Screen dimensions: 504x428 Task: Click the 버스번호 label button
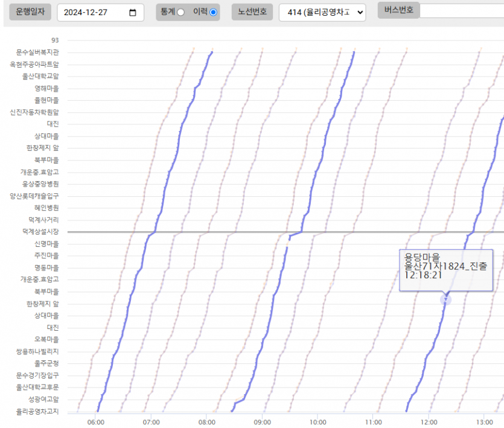398,11
